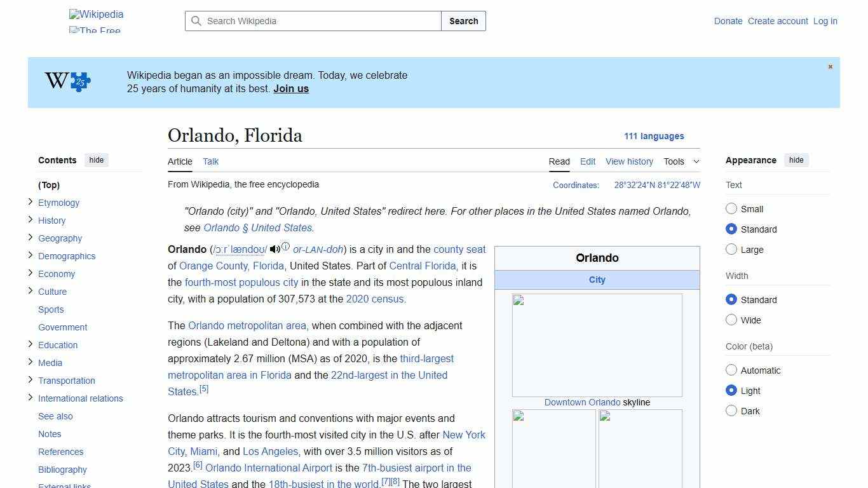Click the Join us banner link
Viewport: 868px width, 488px height.
click(x=290, y=88)
